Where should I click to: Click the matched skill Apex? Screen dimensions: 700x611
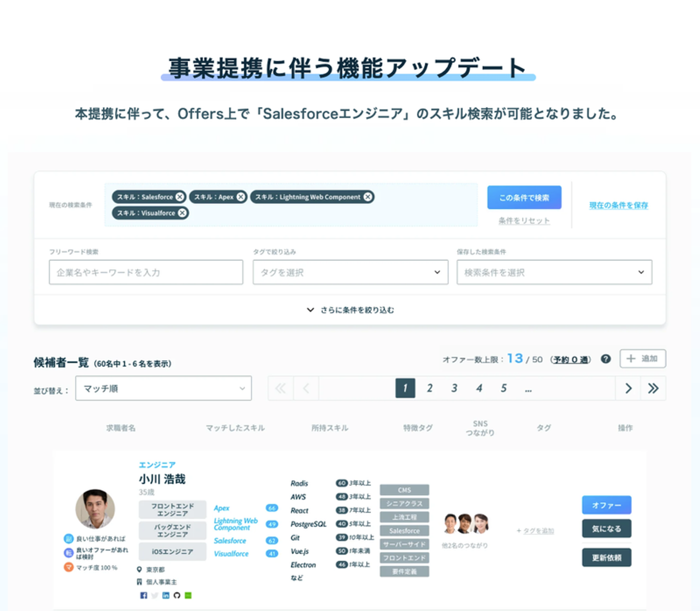pos(222,508)
